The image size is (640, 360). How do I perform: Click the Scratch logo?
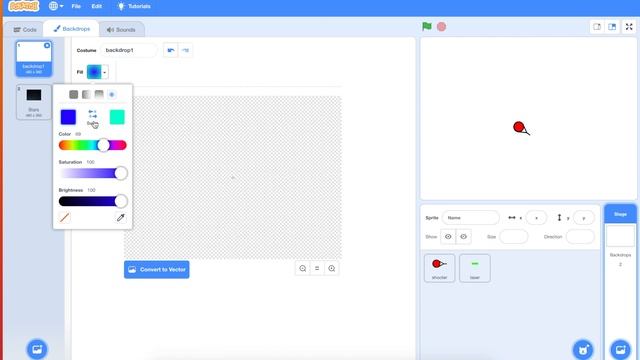24,6
